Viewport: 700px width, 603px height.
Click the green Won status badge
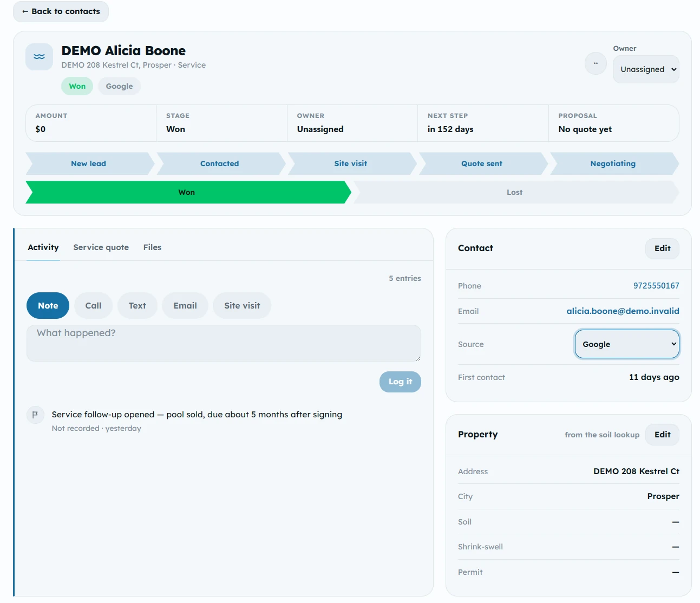pos(77,86)
